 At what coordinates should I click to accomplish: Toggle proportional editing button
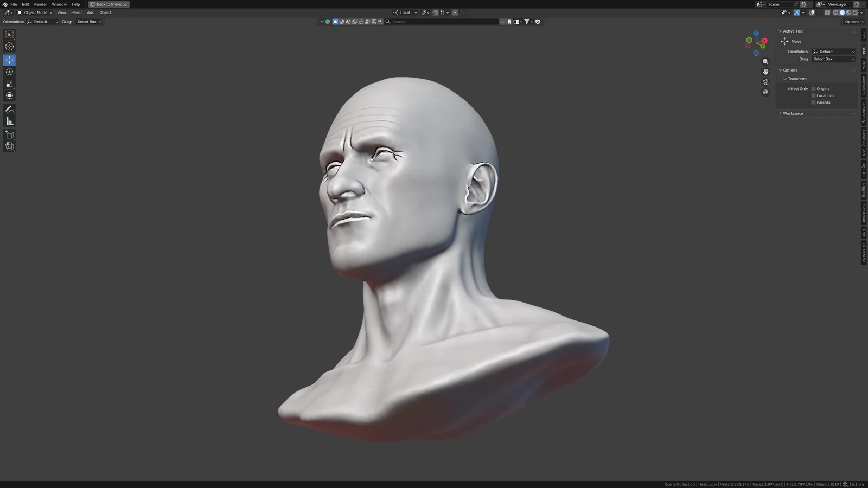tap(455, 12)
